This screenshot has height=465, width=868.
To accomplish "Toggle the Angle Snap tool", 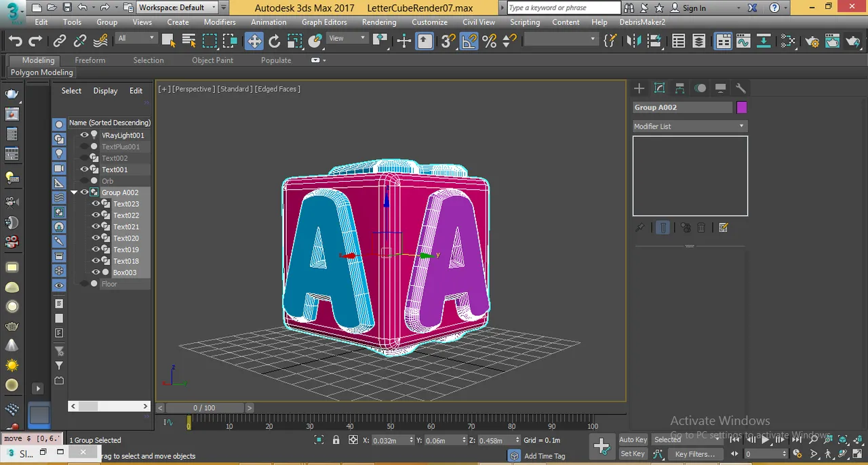I will point(469,41).
